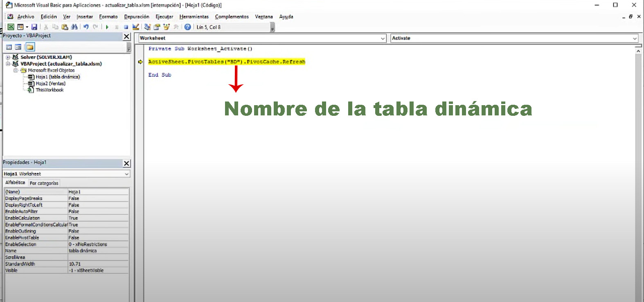The image size is (644, 302).
Task: Open the Edición menu
Action: [49, 17]
